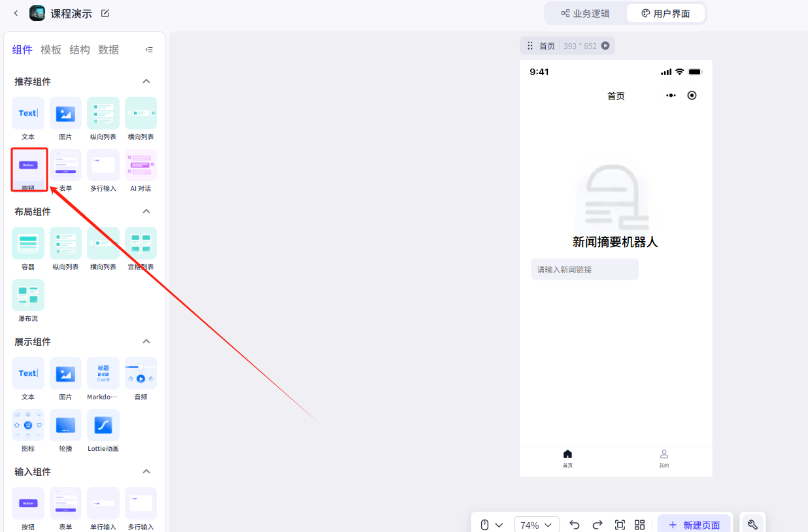Click the 请输入新闻链接 input field
Viewport: 808px width, 532px height.
click(584, 269)
